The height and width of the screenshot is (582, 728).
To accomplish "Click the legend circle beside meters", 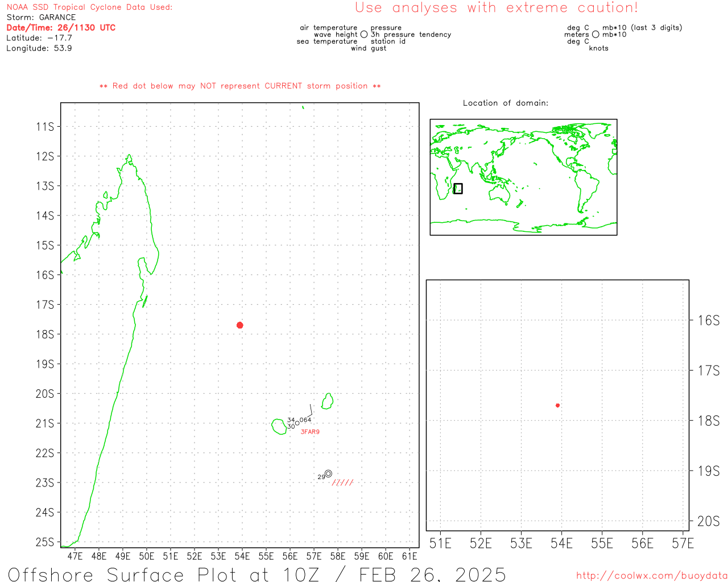I will [x=595, y=35].
